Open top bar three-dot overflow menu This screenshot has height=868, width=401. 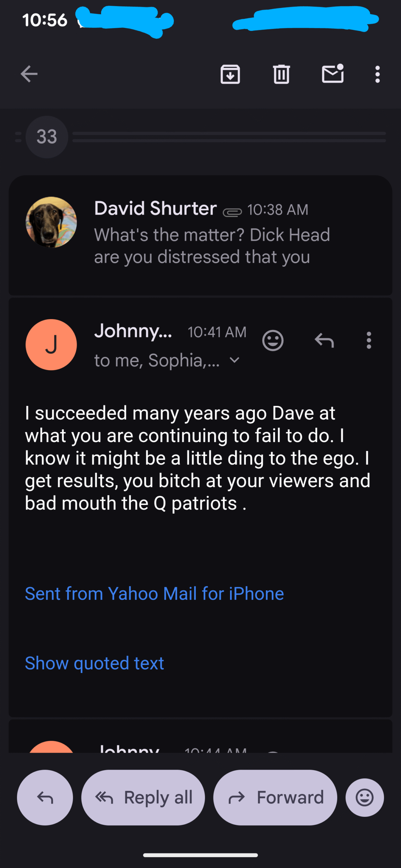[x=377, y=74]
